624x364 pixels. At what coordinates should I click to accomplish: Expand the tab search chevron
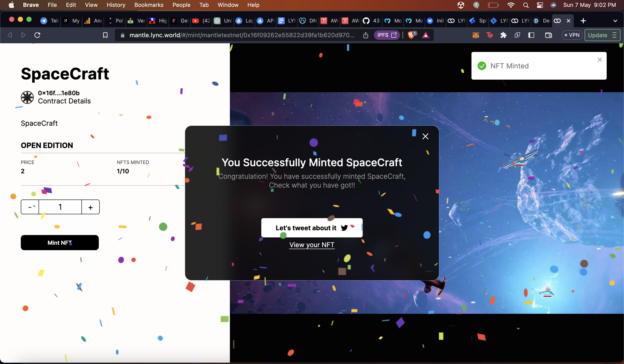(x=615, y=21)
